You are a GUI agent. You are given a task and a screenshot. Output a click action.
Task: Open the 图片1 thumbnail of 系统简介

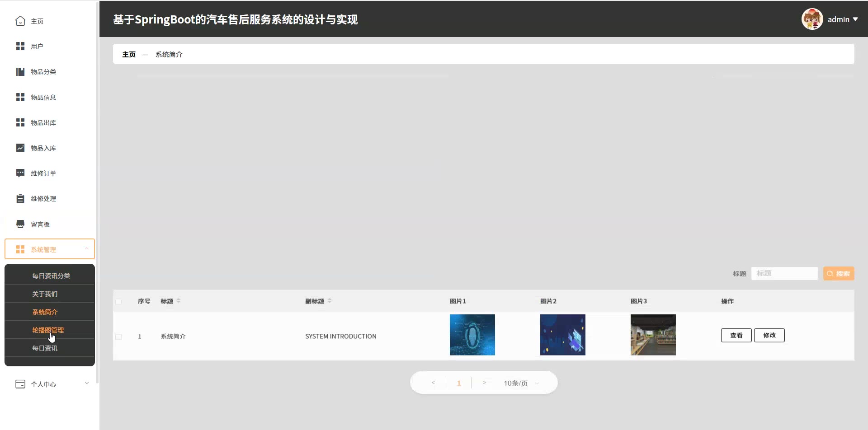click(x=472, y=335)
